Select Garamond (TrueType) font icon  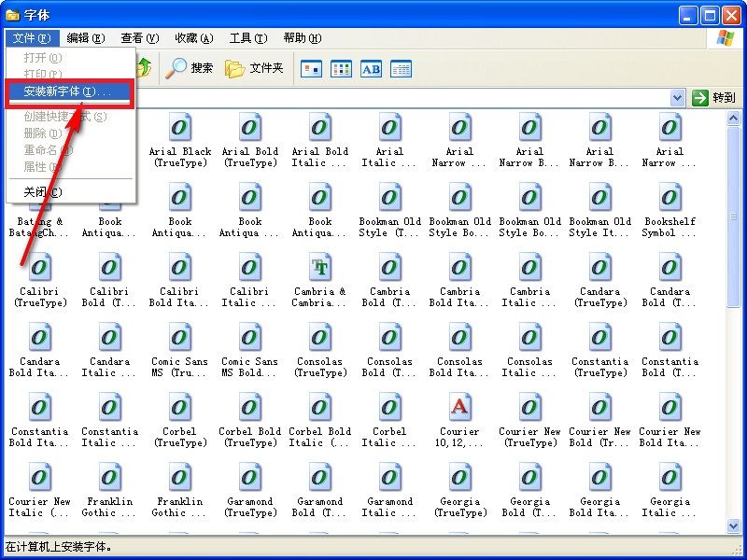click(249, 477)
